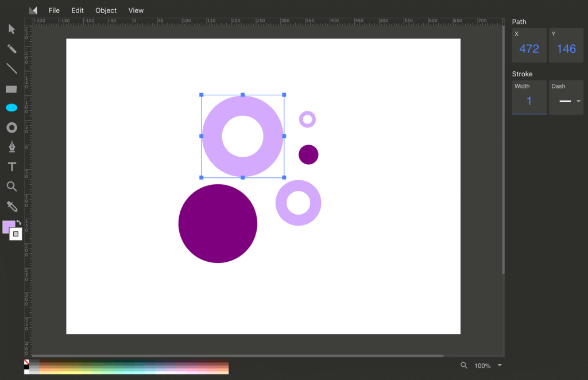Viewport: 588px width, 380px height.
Task: Open the Object menu
Action: [x=106, y=10]
